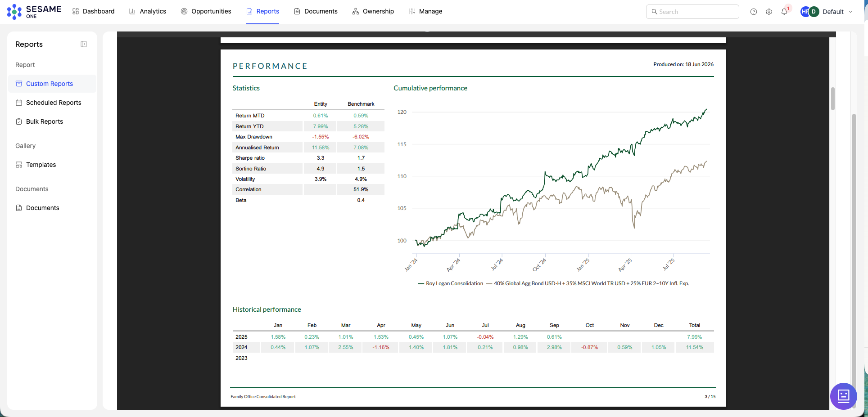This screenshot has width=868, height=417.
Task: Open Scheduled Reports
Action: (52, 103)
